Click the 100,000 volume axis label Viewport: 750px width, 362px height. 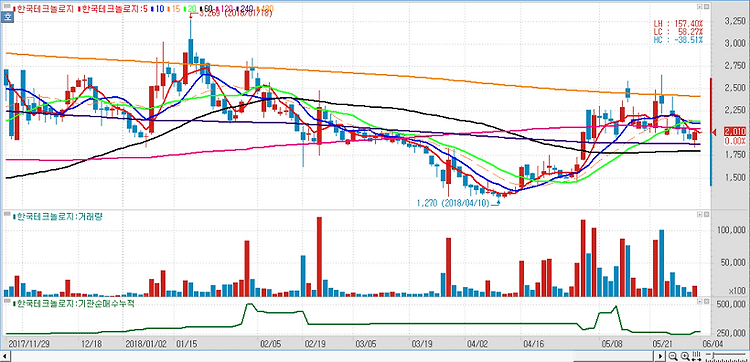[x=731, y=230]
